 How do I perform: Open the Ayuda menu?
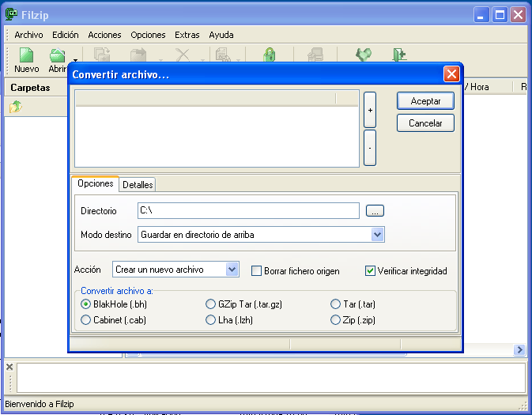click(x=221, y=35)
